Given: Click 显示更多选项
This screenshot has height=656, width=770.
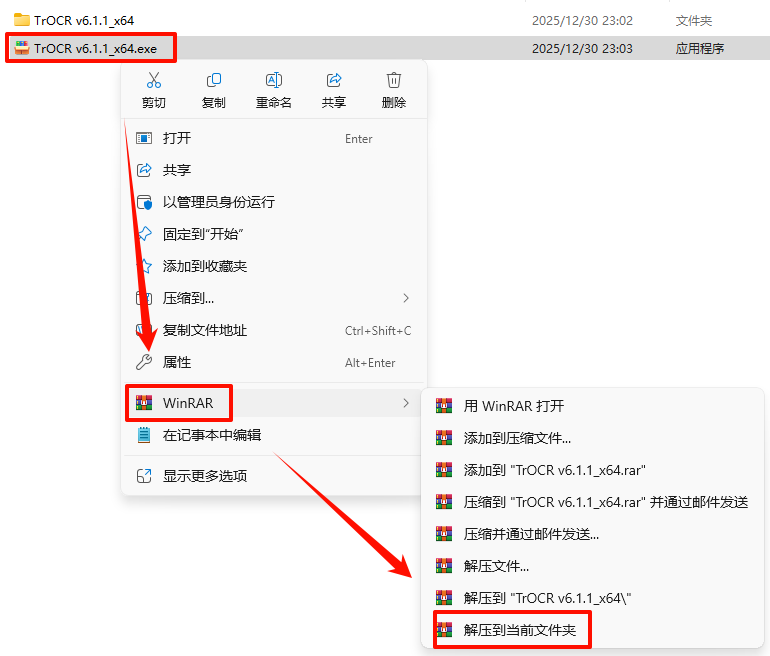Looking at the screenshot, I should [x=274, y=476].
